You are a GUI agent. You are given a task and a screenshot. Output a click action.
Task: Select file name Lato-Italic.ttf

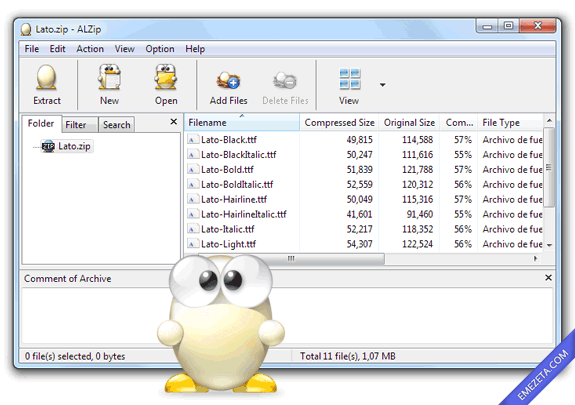click(228, 229)
